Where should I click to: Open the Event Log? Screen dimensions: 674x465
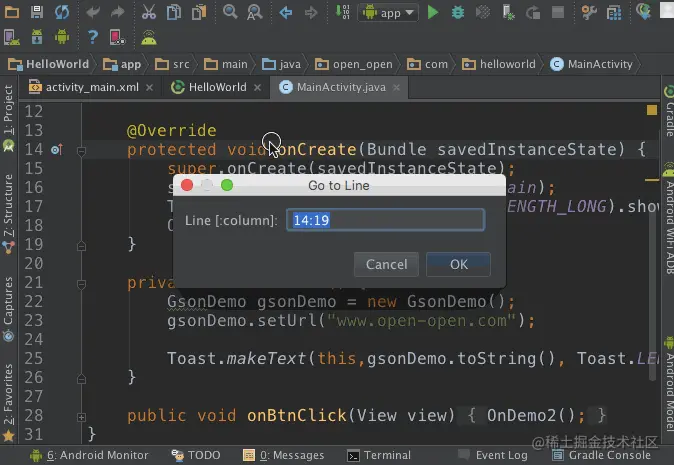click(493, 456)
